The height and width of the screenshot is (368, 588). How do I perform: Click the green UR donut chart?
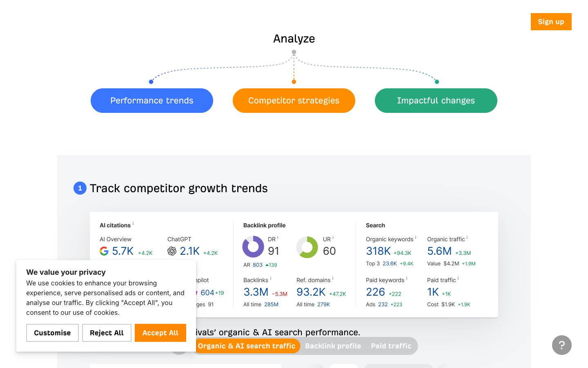point(307,247)
